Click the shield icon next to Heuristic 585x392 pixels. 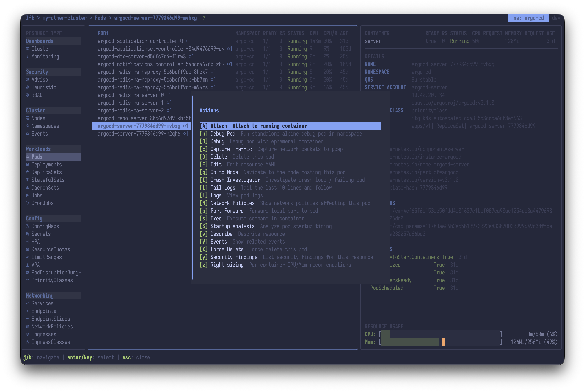click(x=28, y=87)
